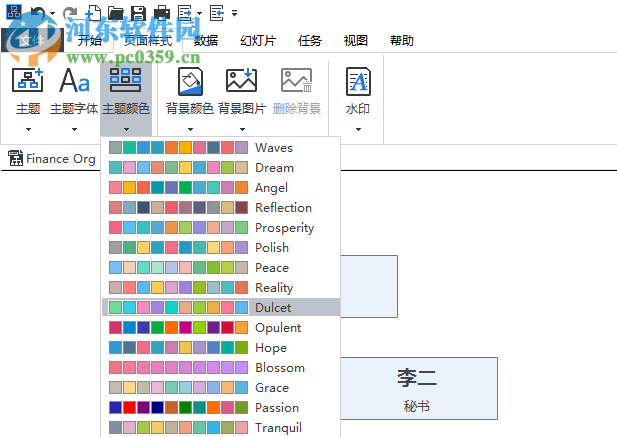Click the 主题字体 (Theme Font) icon
Image resolution: width=617 pixels, height=437 pixels.
pyautogui.click(x=74, y=80)
